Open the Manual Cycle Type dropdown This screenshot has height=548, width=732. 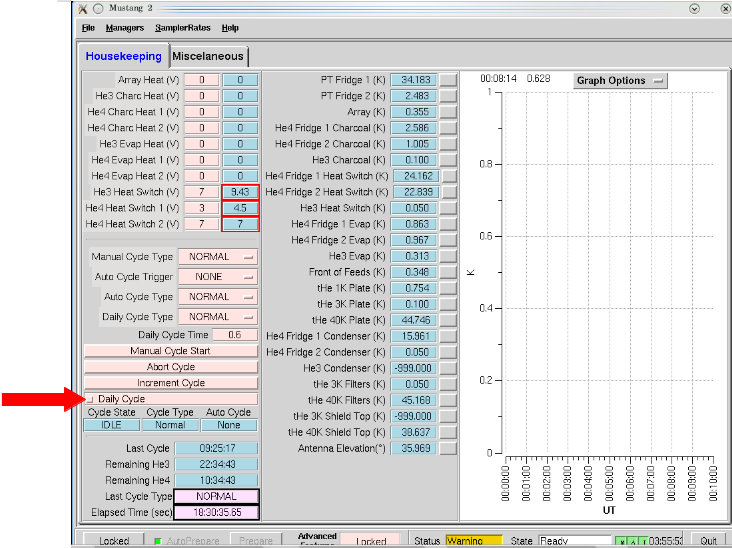tap(218, 257)
